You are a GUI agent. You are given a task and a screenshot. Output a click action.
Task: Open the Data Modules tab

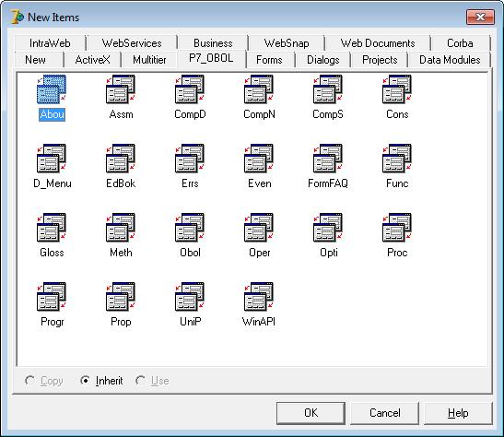point(450,60)
